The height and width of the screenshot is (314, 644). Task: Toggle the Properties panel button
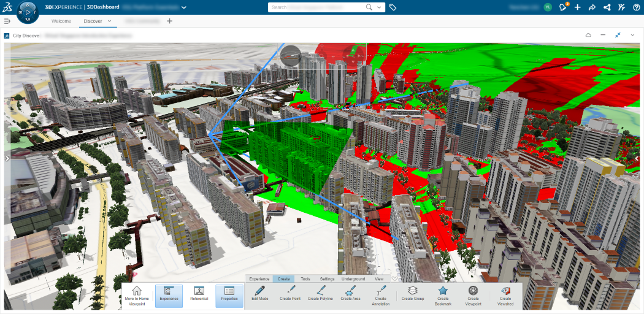pos(229,296)
